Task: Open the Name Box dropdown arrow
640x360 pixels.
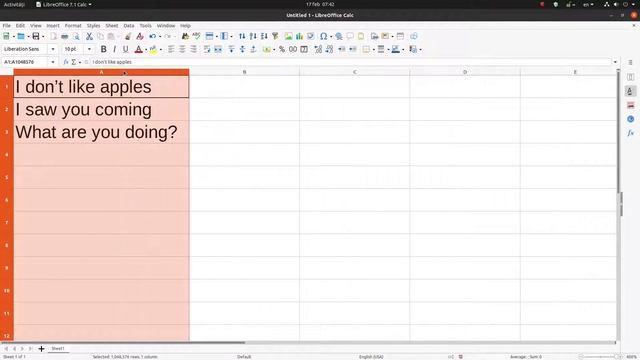Action: tap(53, 62)
